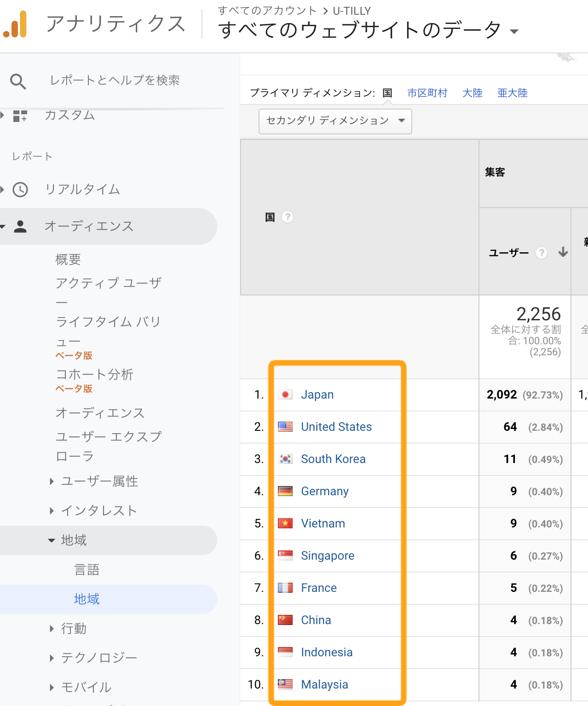Click United States country link
Image resolution: width=588 pixels, height=706 pixels.
click(336, 427)
